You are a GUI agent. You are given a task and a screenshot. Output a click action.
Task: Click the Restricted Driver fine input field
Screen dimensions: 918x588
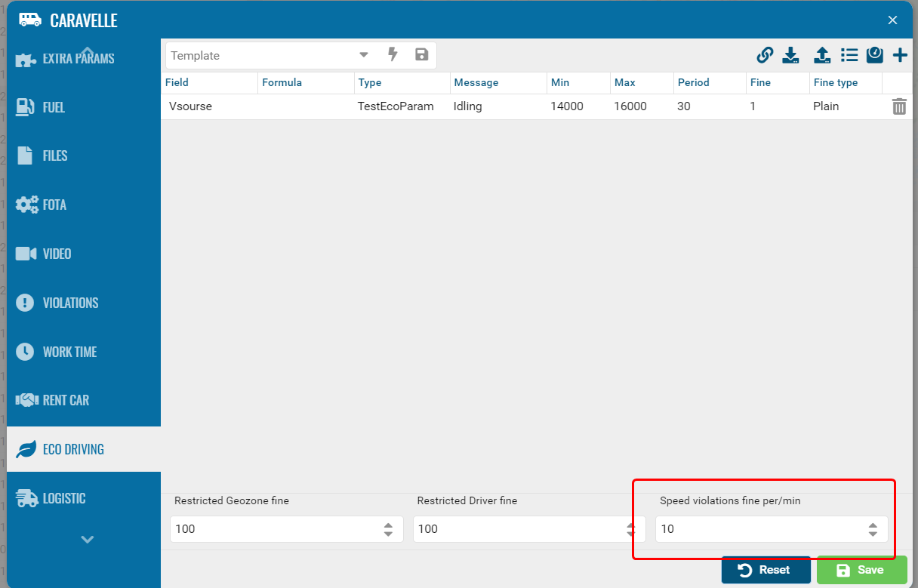point(513,529)
